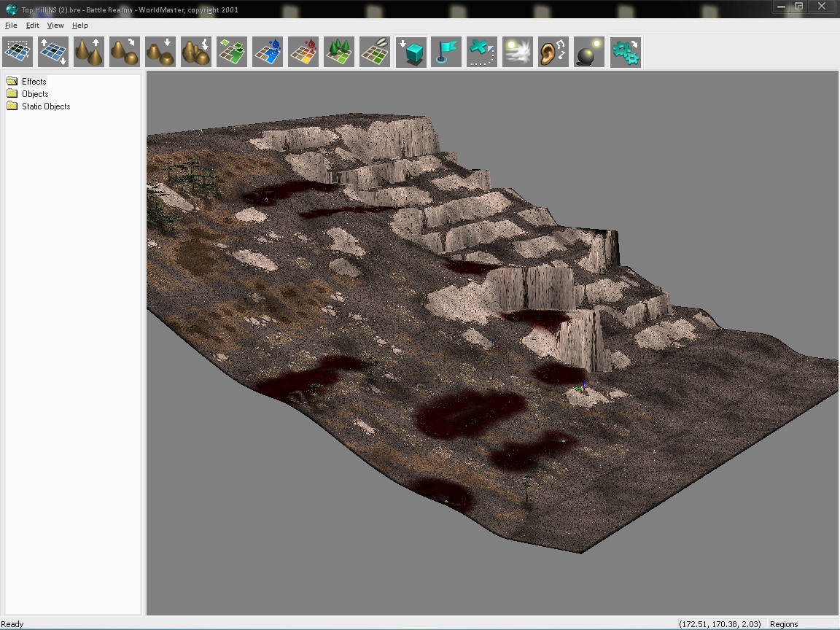Open the Edit menu
Screen dimensions: 840x630
click(x=32, y=26)
